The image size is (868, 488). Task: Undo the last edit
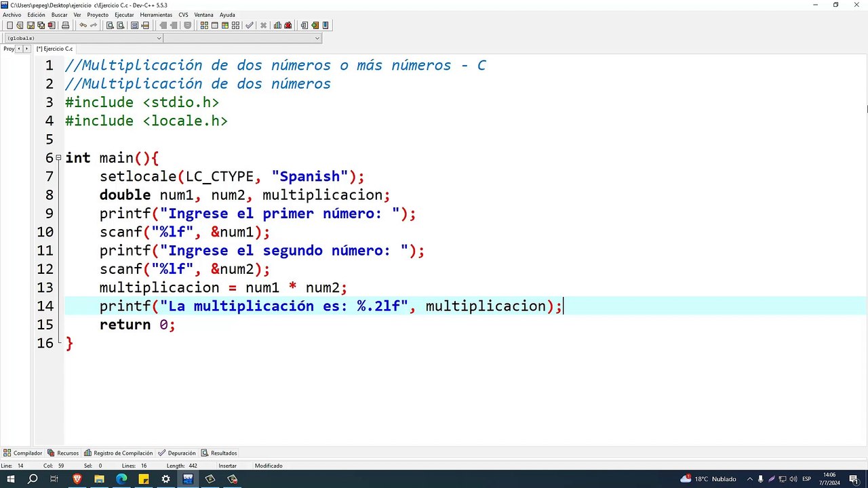point(83,25)
